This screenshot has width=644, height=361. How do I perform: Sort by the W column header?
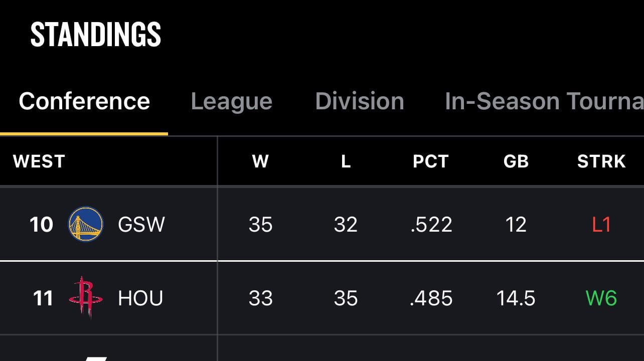coord(260,161)
